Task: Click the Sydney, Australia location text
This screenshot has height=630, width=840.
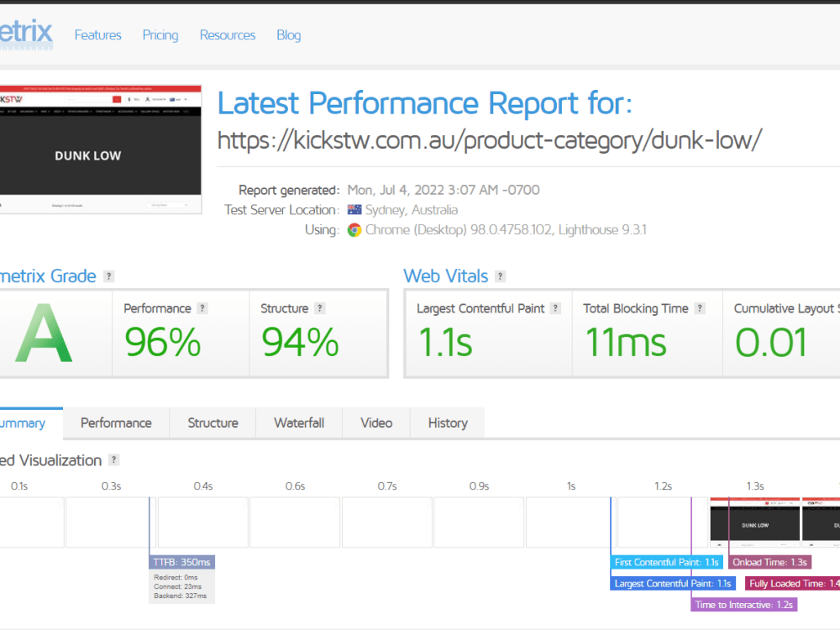Action: pyautogui.click(x=412, y=210)
